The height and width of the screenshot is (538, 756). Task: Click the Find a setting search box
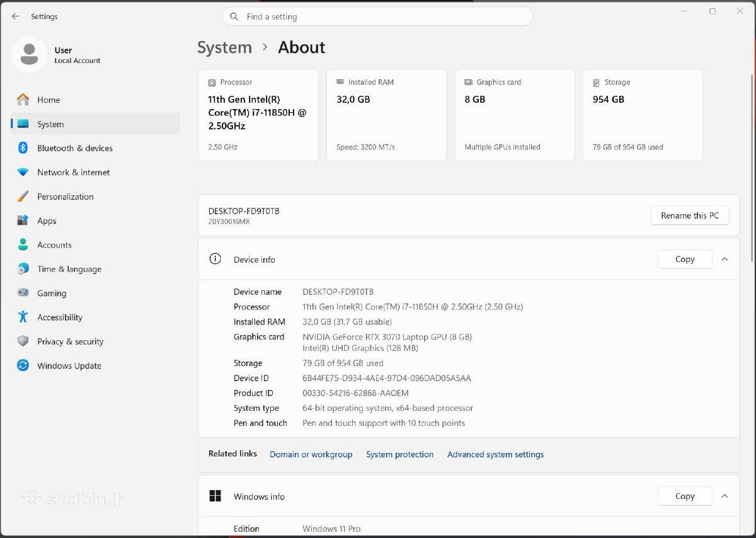[x=377, y=16]
